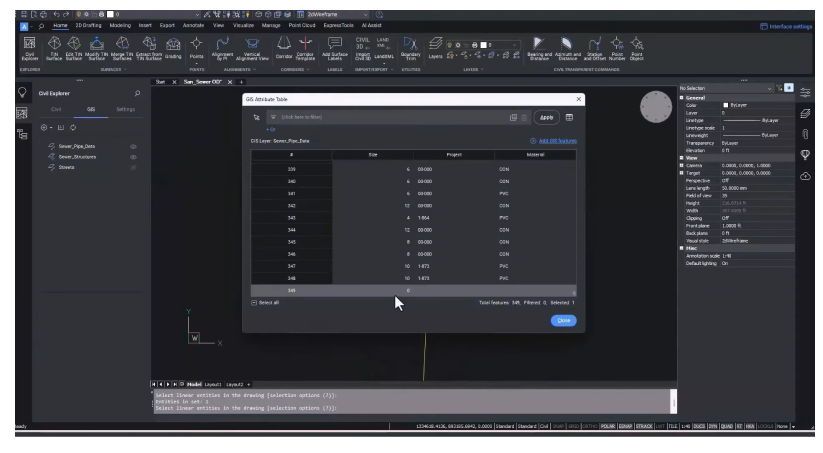Open the Modeling ribbon tab
The height and width of the screenshot is (453, 823).
pos(120,25)
